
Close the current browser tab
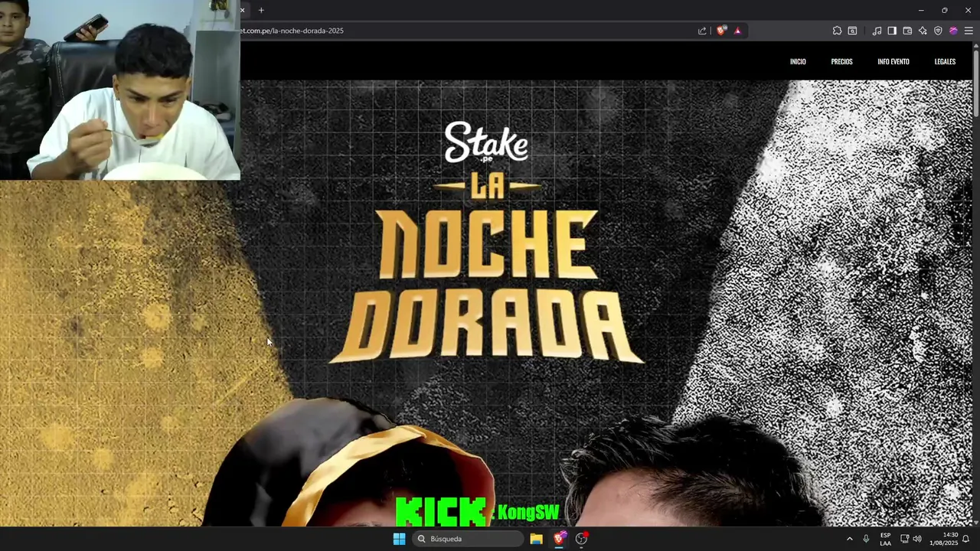click(243, 10)
